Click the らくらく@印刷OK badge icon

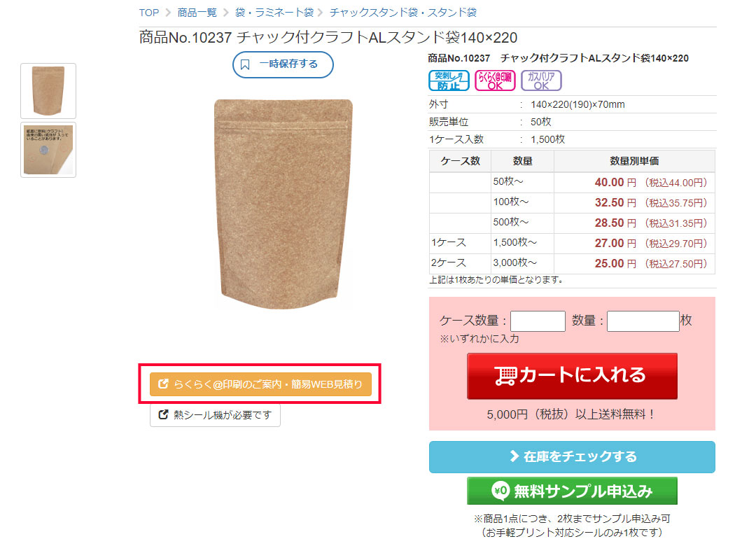[x=495, y=80]
